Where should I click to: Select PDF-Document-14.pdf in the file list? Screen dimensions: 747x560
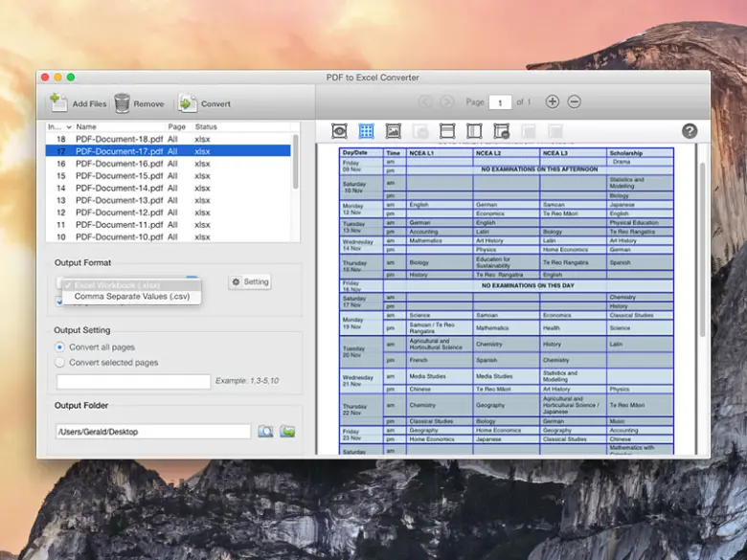click(169, 188)
